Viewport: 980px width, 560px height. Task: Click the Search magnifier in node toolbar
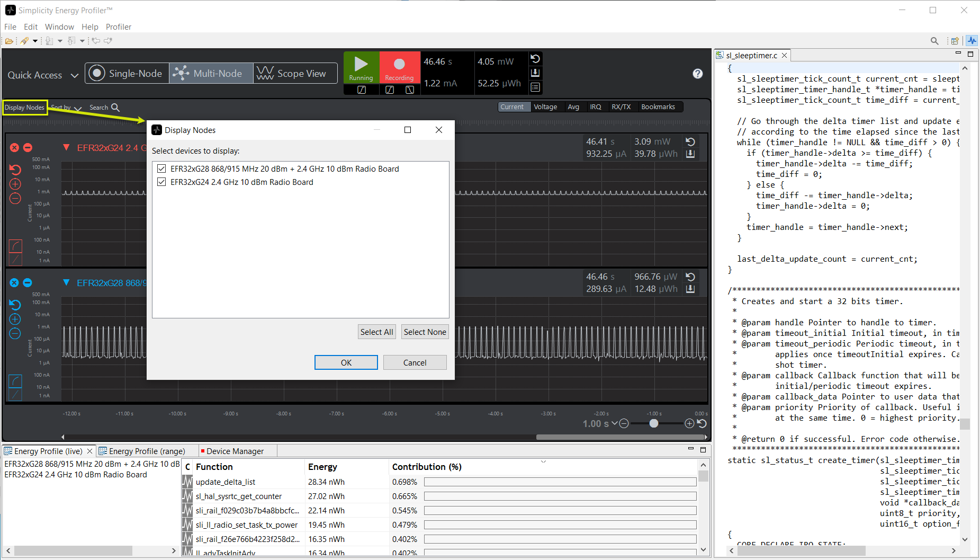(115, 108)
